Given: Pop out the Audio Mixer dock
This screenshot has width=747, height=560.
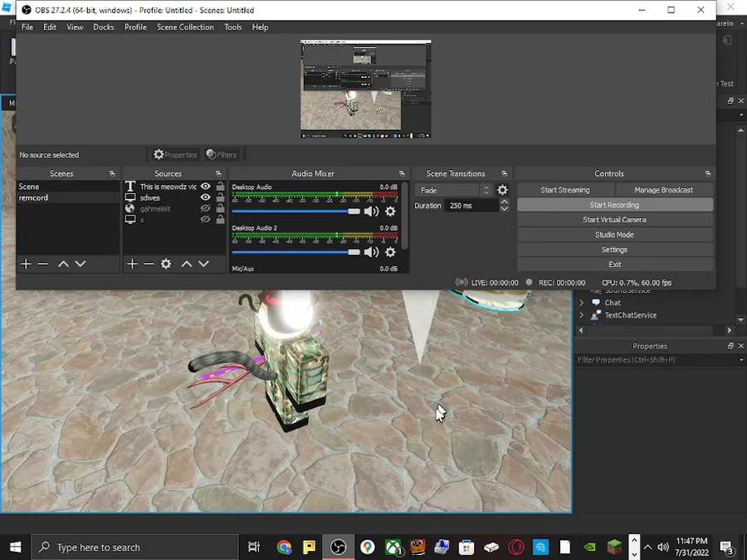Looking at the screenshot, I should (x=402, y=174).
